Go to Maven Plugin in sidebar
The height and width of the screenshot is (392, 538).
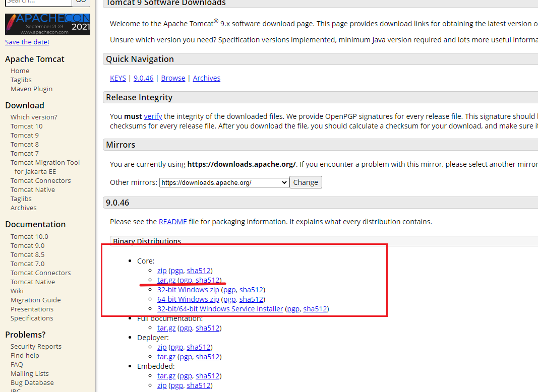[31, 89]
